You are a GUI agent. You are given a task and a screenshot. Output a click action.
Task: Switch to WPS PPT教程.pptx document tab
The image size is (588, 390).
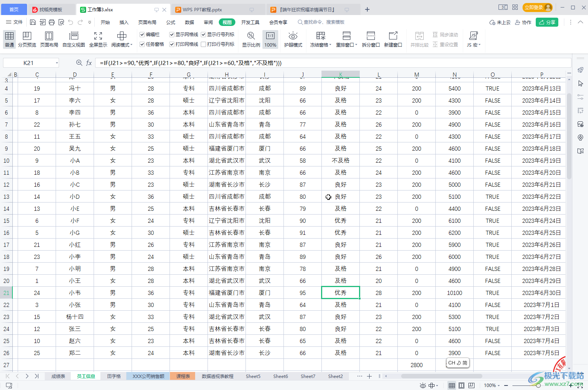click(x=218, y=9)
